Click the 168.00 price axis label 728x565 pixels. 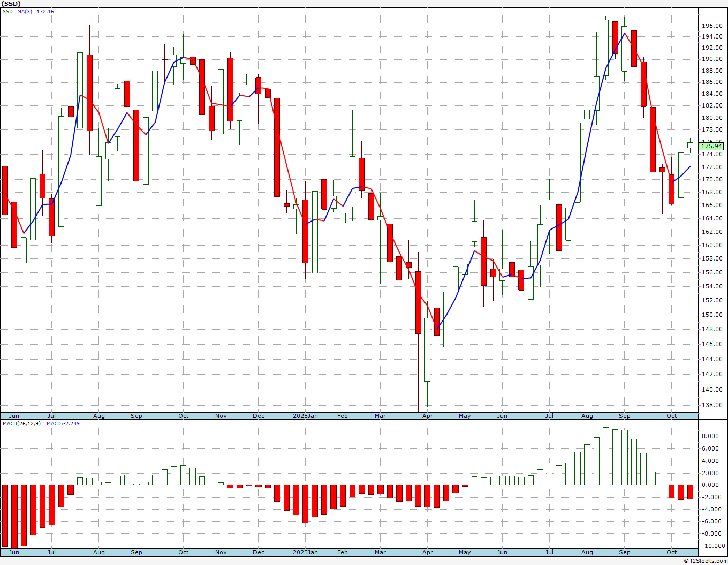(x=711, y=192)
